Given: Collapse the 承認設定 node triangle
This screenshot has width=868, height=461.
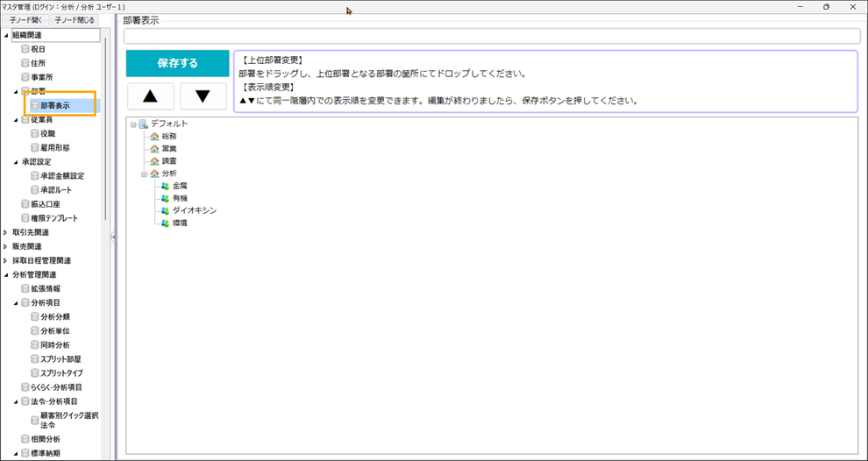Looking at the screenshot, I should point(16,162).
